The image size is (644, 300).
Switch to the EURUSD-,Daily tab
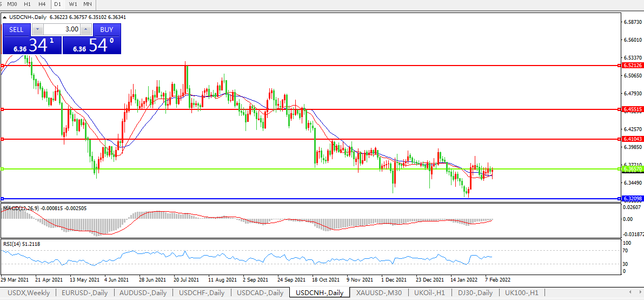coord(84,293)
